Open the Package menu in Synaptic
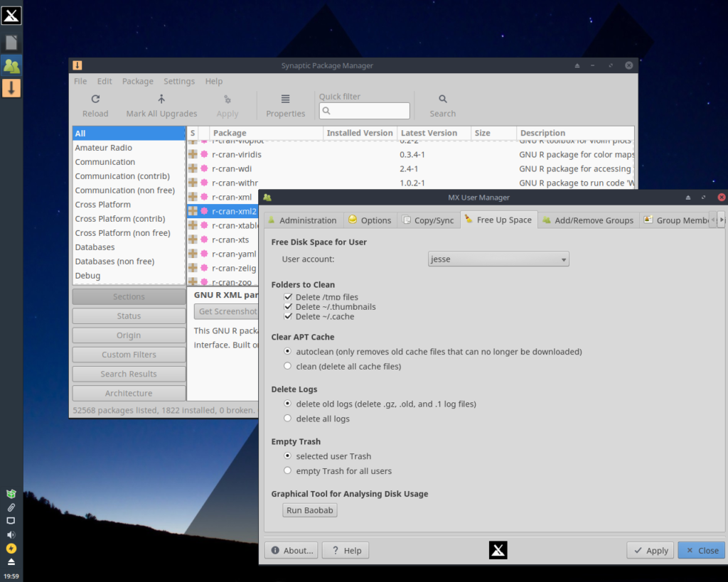Image resolution: width=728 pixels, height=582 pixels. click(137, 81)
